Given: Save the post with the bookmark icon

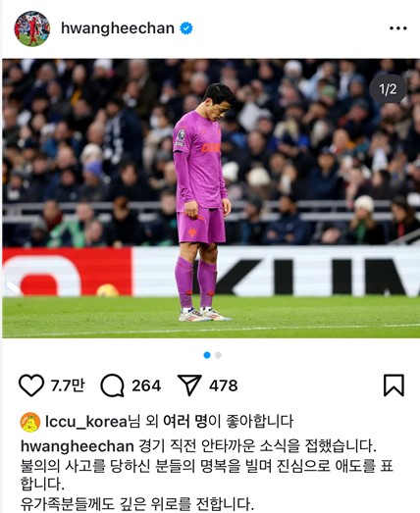Looking at the screenshot, I should (394, 385).
